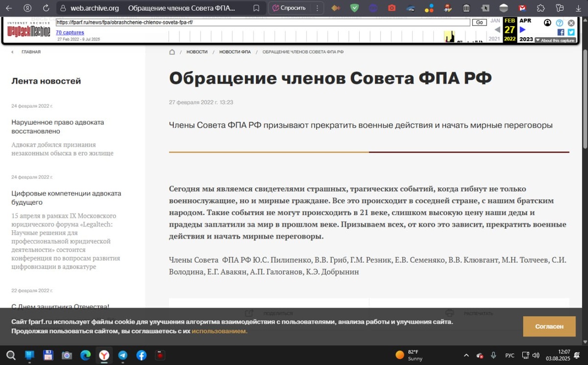Select year 2021 in the Wayback toolbar
This screenshot has height=365, width=588.
coord(494,39)
